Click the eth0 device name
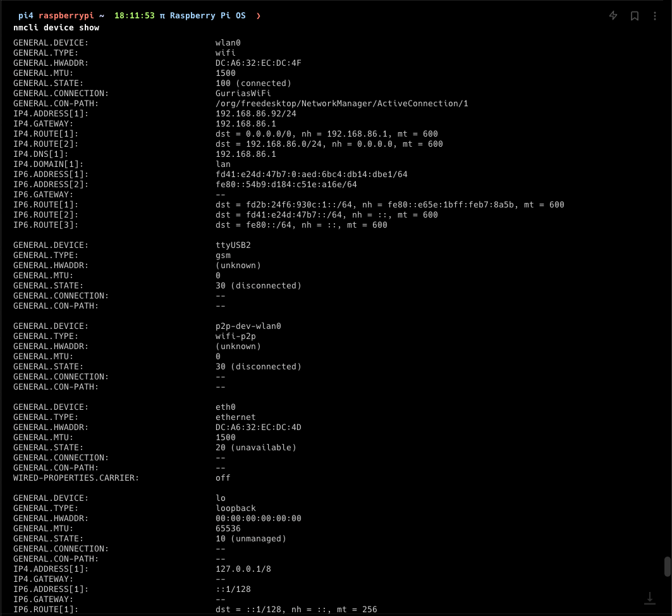This screenshot has width=672, height=616. 226,407
